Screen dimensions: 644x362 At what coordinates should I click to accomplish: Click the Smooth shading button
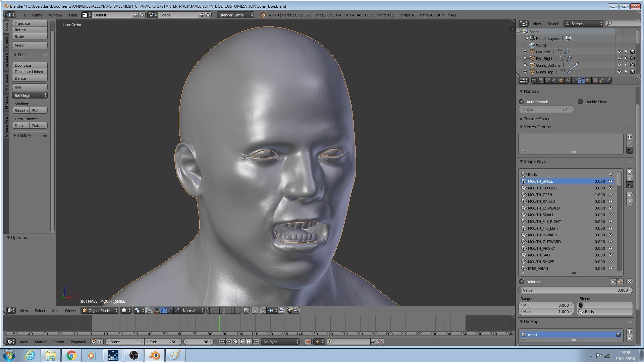(21, 111)
